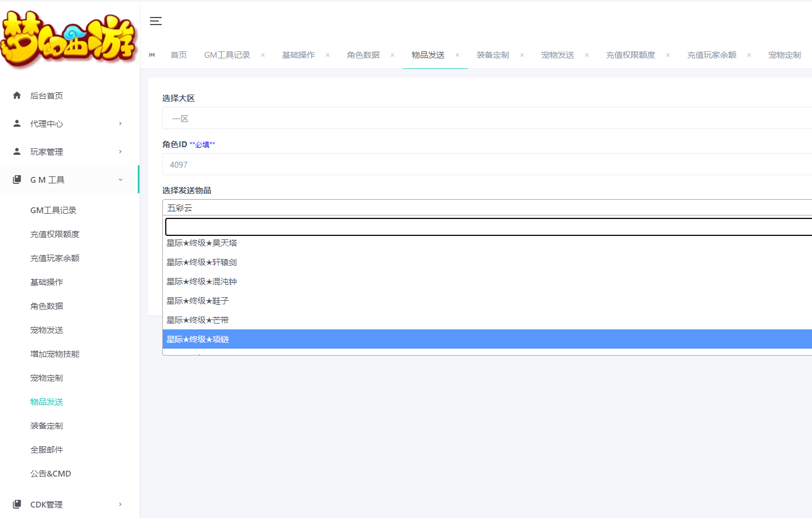
Task: Open 宠物定制 in the sidebar
Action: point(47,378)
